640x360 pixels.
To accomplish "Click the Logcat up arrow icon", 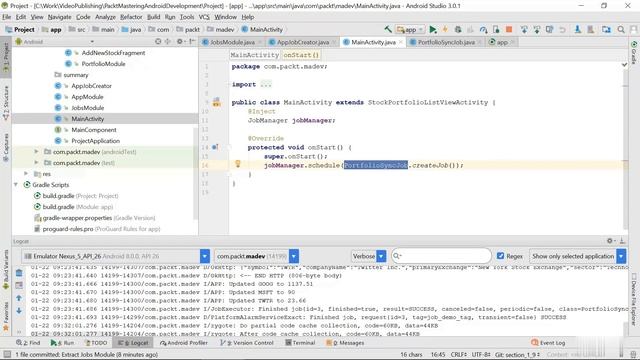I will 19,298.
